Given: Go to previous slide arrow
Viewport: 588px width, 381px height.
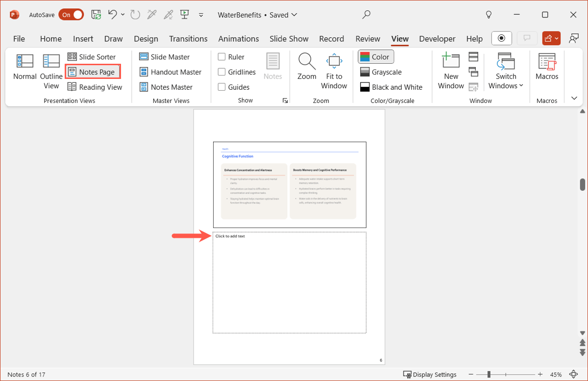Looking at the screenshot, I should [x=583, y=343].
